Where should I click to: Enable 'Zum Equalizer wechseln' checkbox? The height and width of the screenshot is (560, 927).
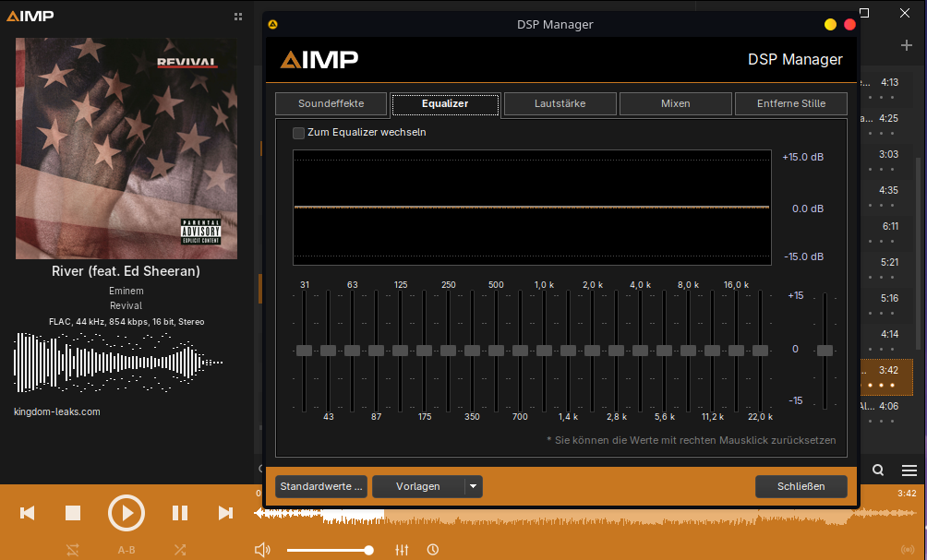(x=298, y=133)
